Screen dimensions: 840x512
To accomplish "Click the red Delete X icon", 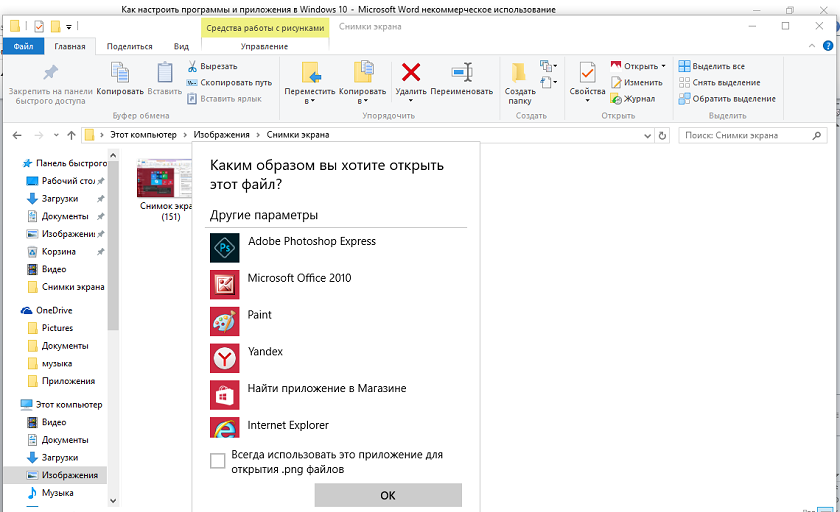I will pos(411,72).
